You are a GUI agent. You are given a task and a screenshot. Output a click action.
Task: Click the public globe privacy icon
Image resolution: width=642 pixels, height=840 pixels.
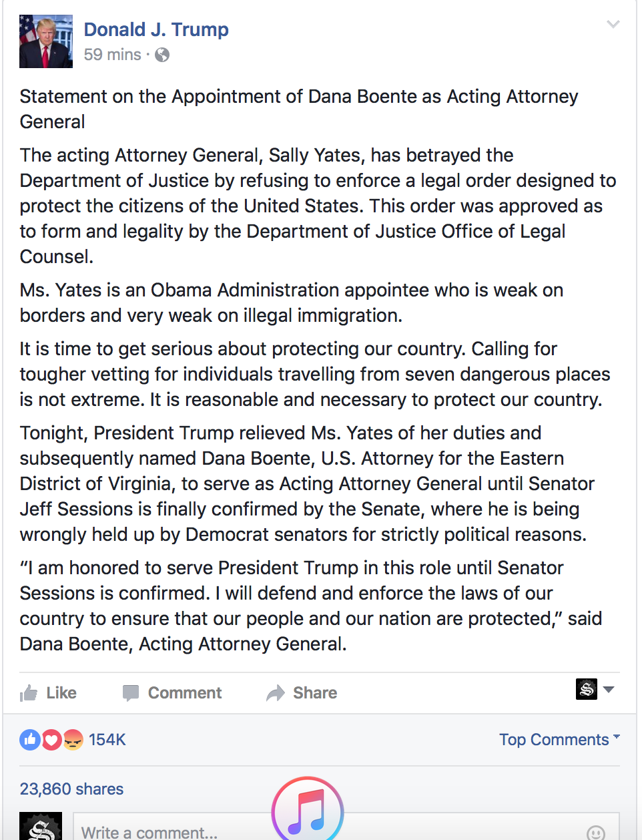tap(162, 55)
